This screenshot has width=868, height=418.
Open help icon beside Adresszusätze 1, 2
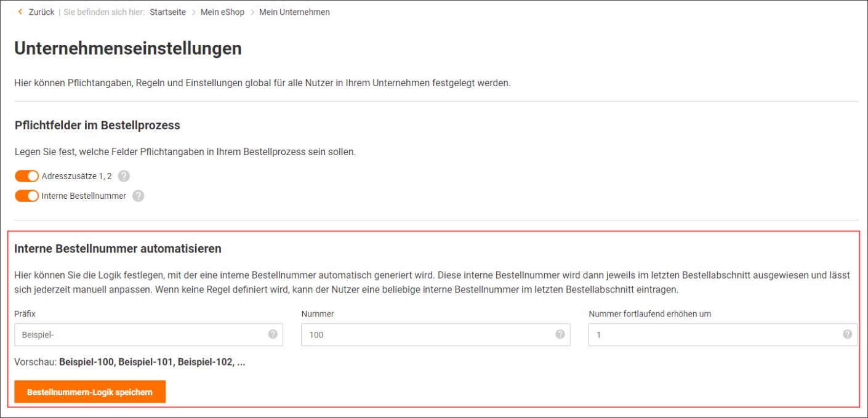124,177
